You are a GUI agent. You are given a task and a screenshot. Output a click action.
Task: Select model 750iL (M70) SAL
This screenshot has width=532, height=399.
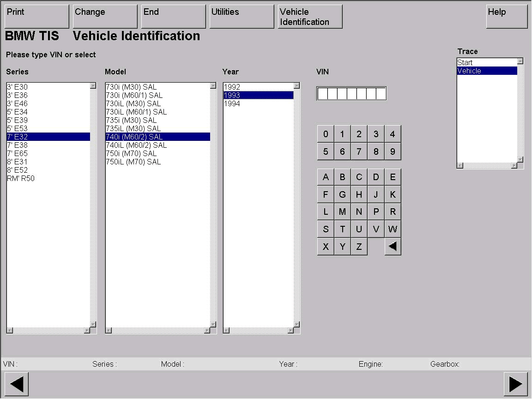[158, 162]
